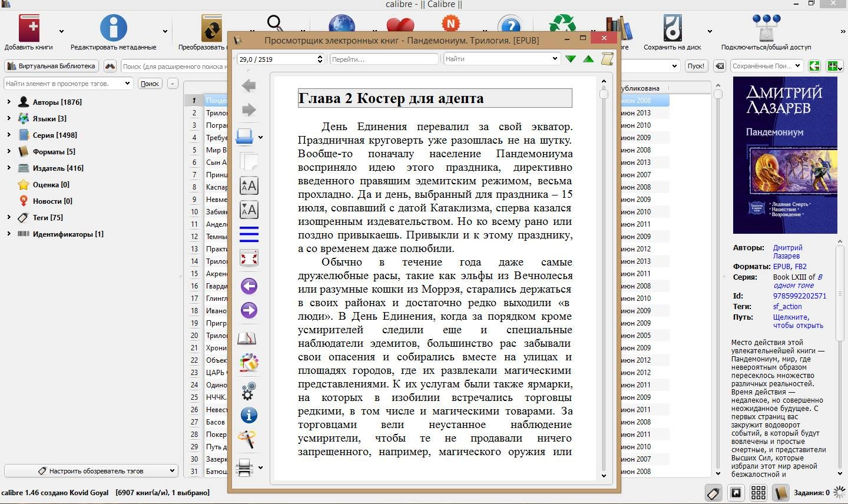The width and height of the screenshot is (848, 504).
Task: Go to previous page with purple left arrow
Action: (x=249, y=286)
